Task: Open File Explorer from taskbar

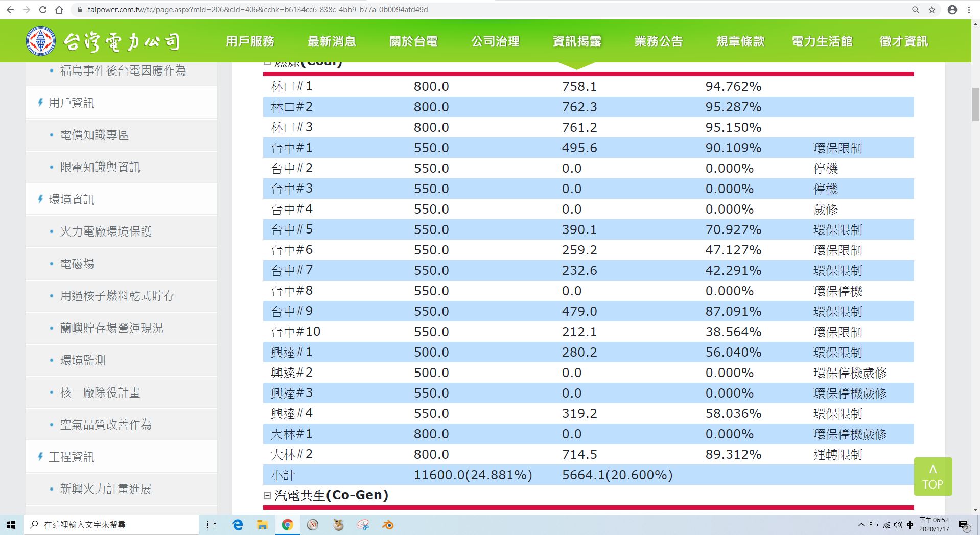Action: 262,525
